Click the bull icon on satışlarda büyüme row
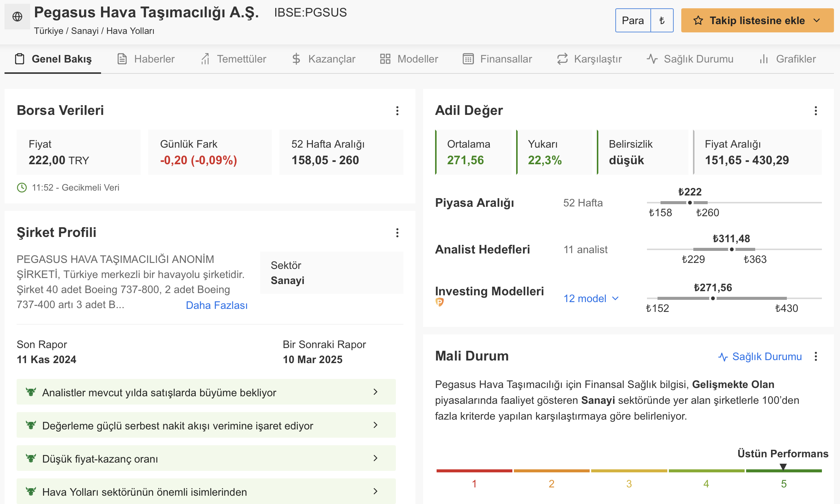Image resolution: width=840 pixels, height=504 pixels. click(x=31, y=392)
